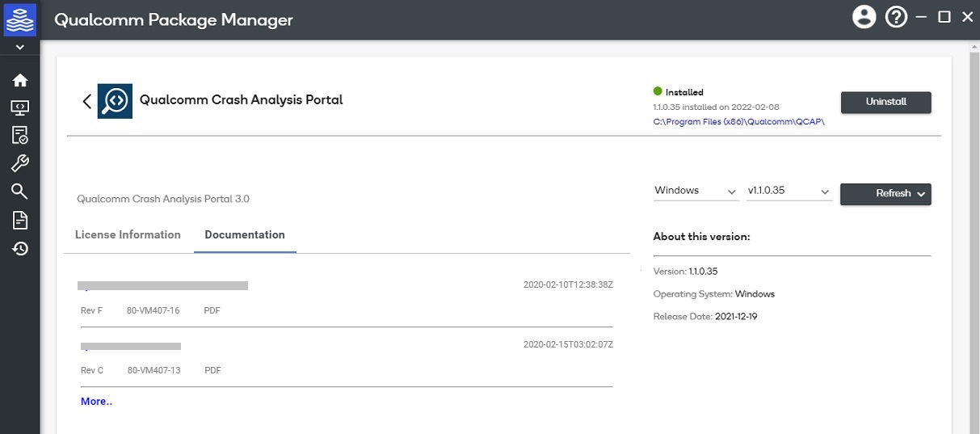Viewport: 980px width, 434px height.
Task: Select the Documentation tab
Action: [245, 235]
